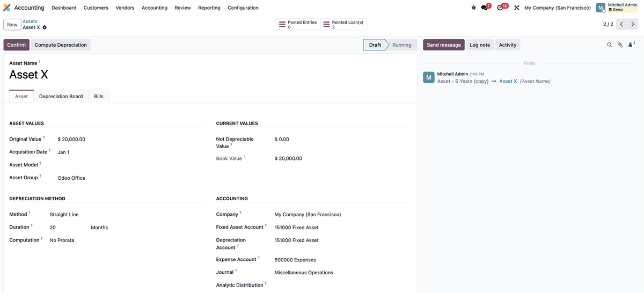Open the Review menu
Screen dimensions: 644x293
[x=183, y=8]
